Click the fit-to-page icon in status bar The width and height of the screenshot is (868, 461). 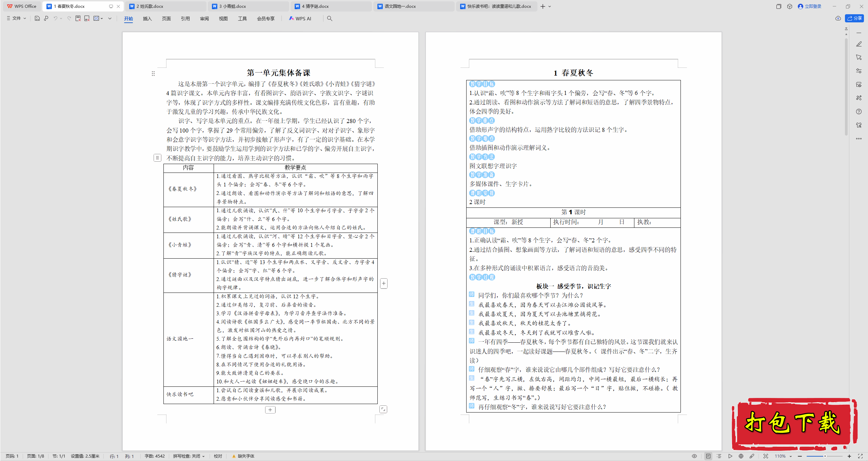click(766, 456)
